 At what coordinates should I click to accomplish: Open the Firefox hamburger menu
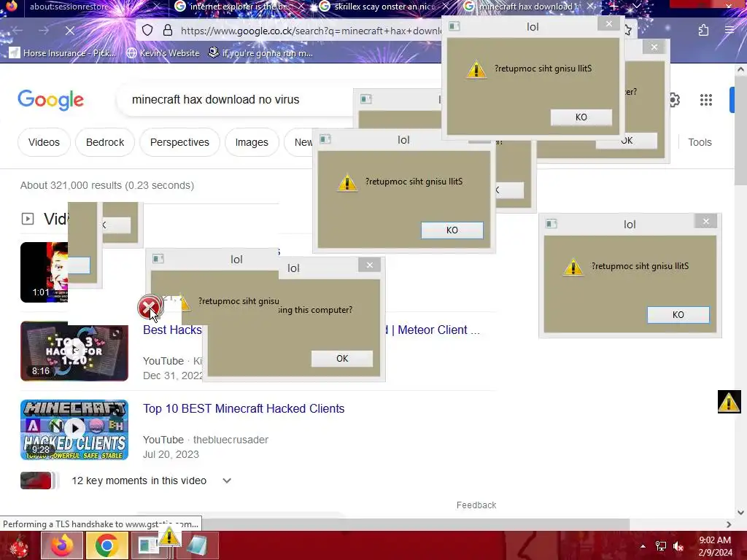[x=729, y=31]
